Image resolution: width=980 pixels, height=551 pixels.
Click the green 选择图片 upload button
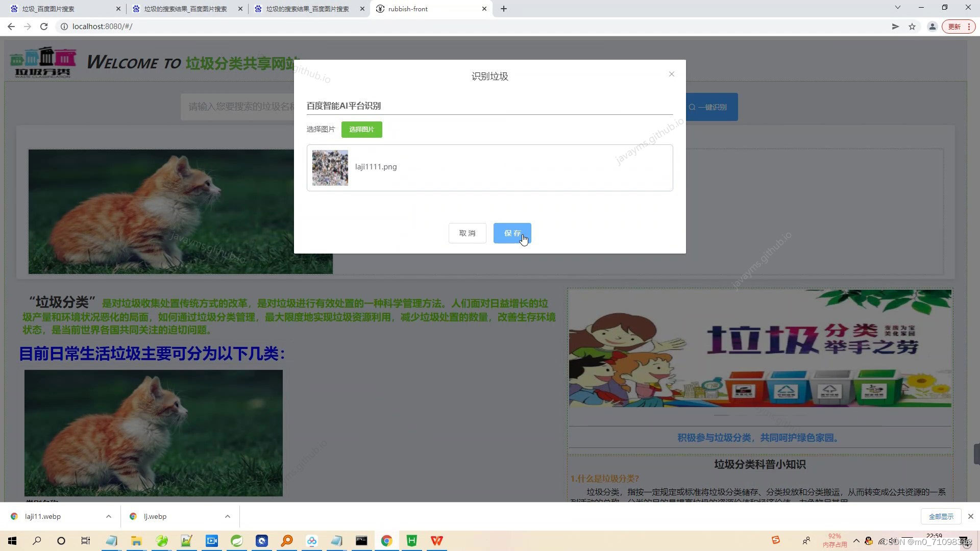[x=361, y=130]
